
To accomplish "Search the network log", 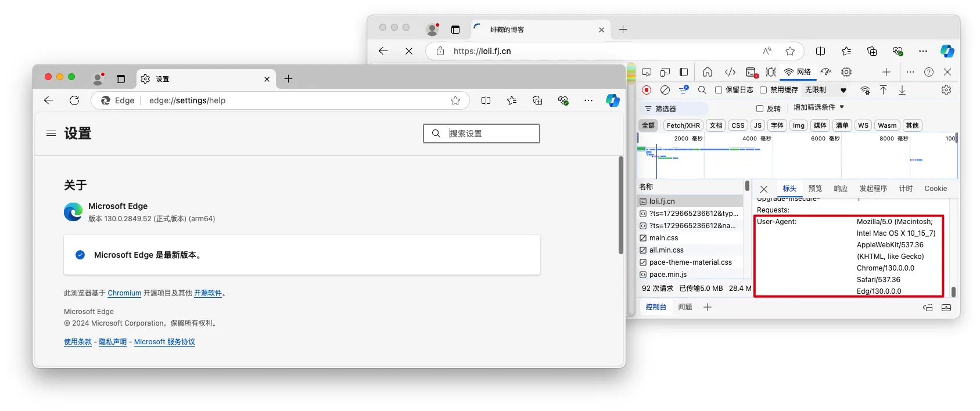I will pyautogui.click(x=702, y=90).
